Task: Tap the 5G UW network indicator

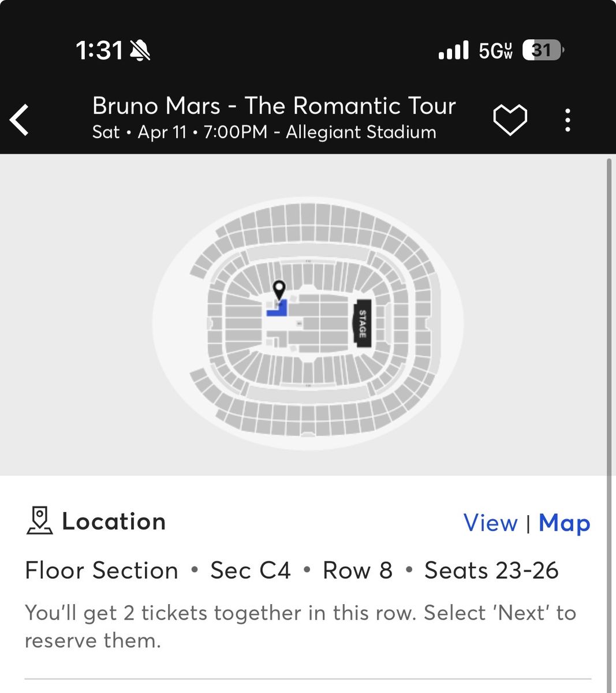Action: tap(495, 51)
